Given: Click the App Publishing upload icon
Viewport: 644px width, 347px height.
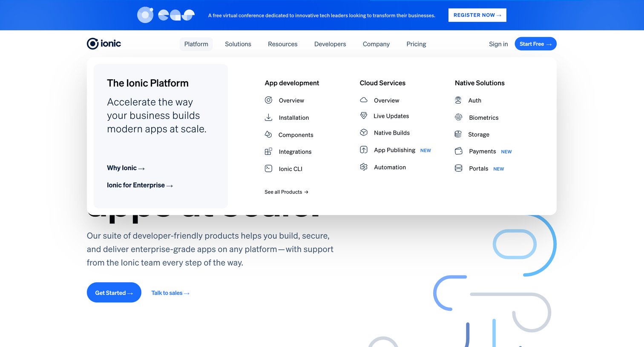Looking at the screenshot, I should tap(364, 150).
